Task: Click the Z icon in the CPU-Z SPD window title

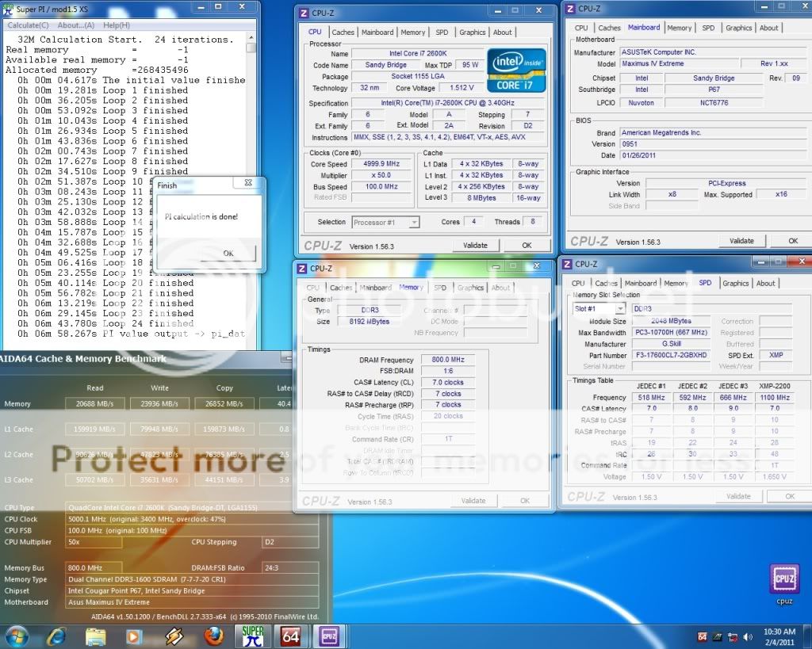Action: [x=567, y=264]
